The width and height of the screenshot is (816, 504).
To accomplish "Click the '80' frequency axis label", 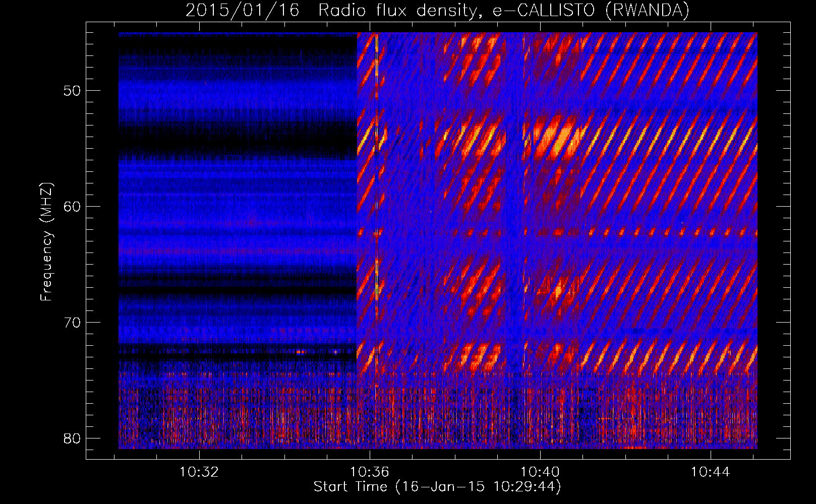I will tap(73, 438).
